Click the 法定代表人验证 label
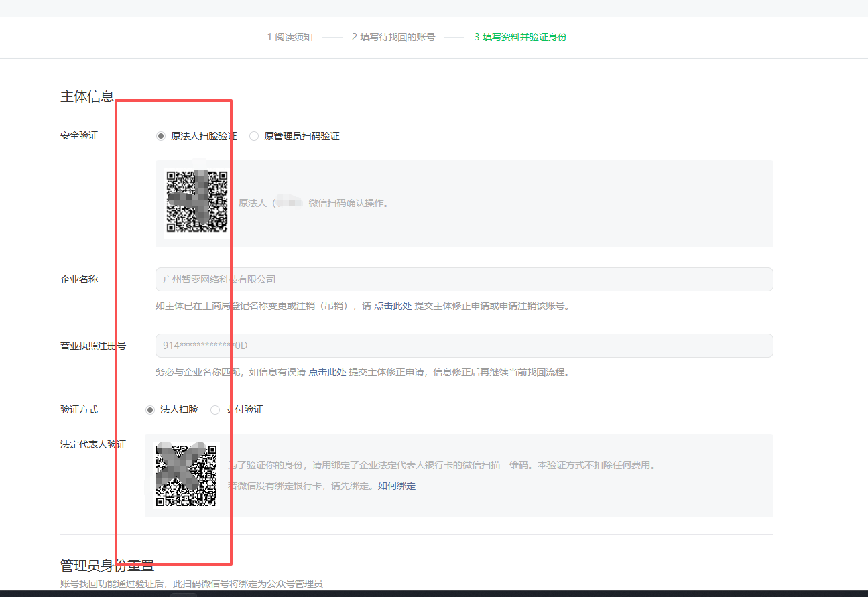Image resolution: width=868 pixels, height=597 pixels. click(x=93, y=444)
